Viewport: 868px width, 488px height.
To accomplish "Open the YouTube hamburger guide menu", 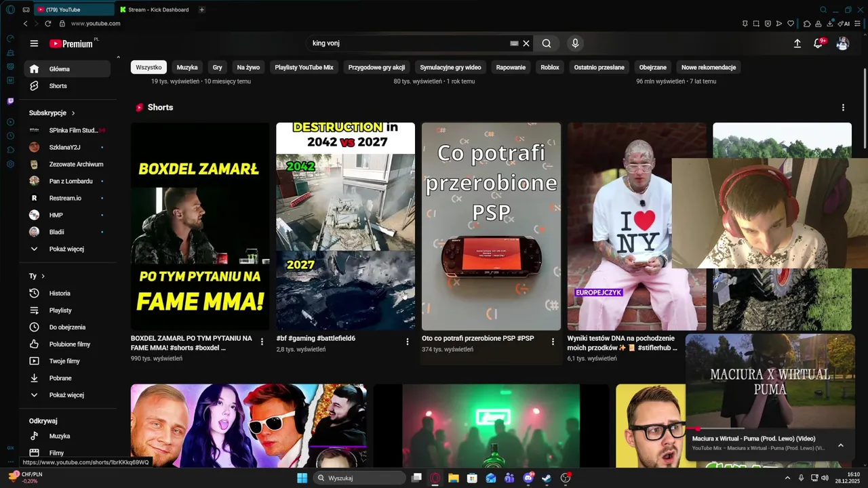I will [x=34, y=43].
